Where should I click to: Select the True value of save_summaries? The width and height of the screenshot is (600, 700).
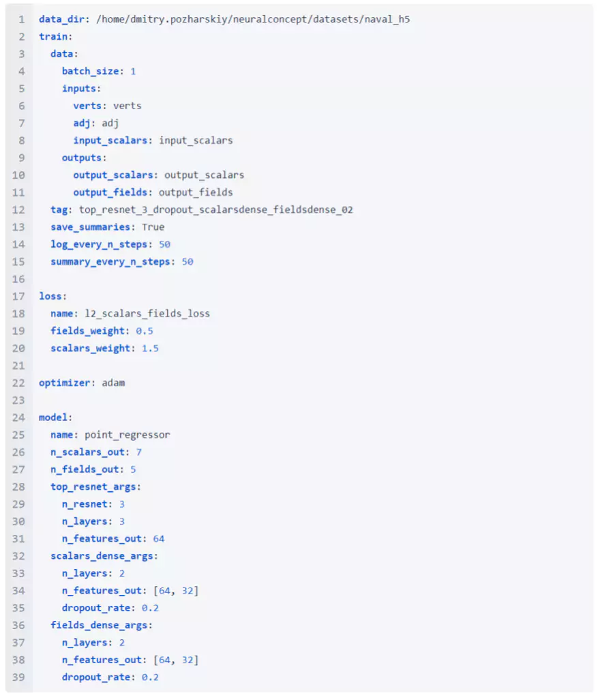click(153, 227)
